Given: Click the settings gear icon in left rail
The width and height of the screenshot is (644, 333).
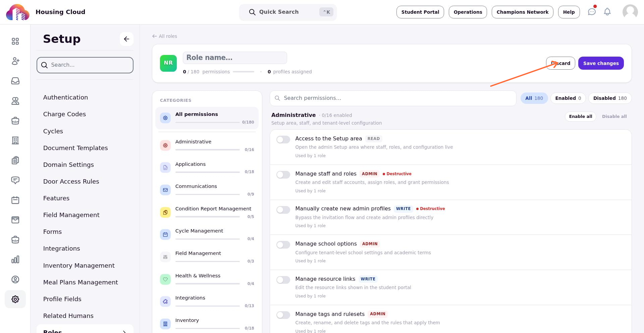Looking at the screenshot, I should coord(15,299).
